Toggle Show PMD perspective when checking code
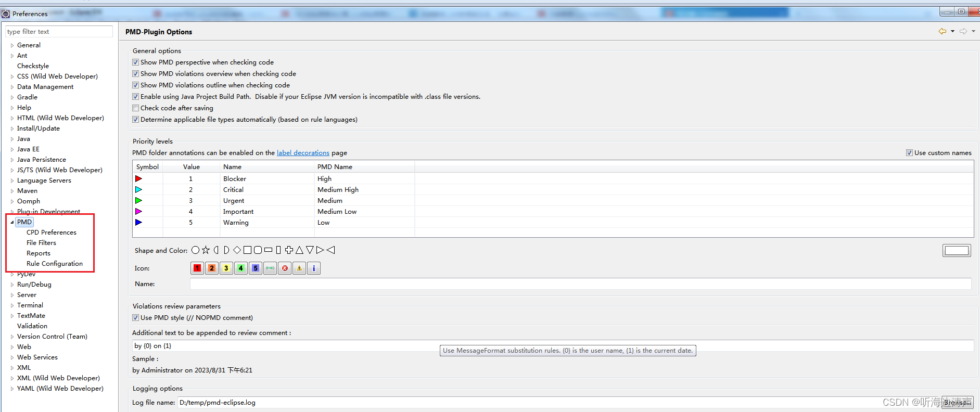Image resolution: width=980 pixels, height=412 pixels. (x=136, y=62)
